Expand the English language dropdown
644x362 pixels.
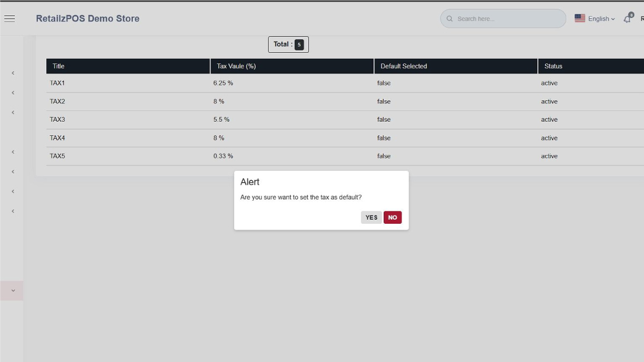pos(601,19)
